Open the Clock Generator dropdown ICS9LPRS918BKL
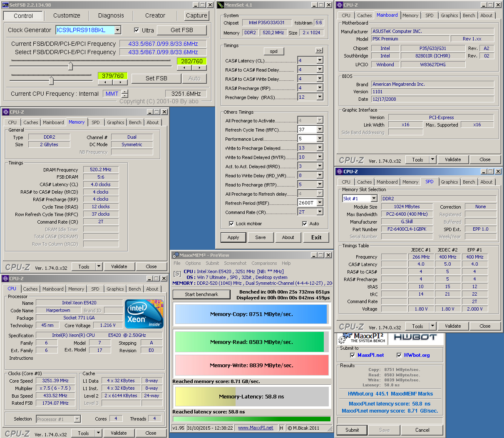 click(118, 30)
